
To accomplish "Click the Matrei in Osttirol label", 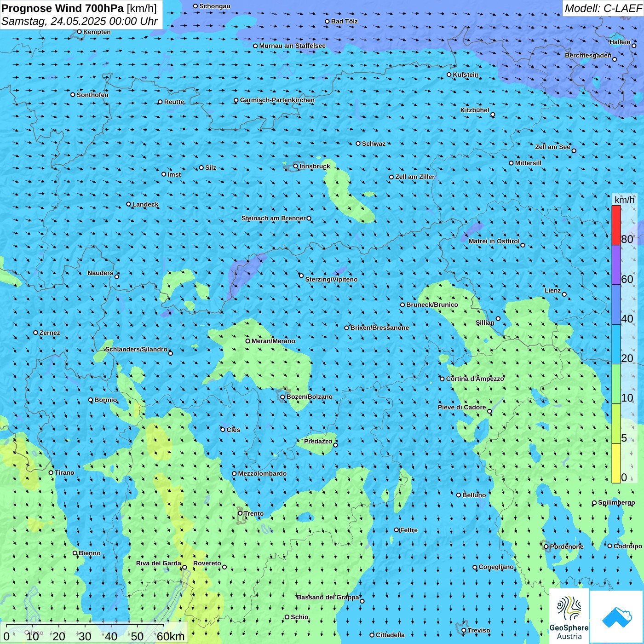I will (x=494, y=241).
